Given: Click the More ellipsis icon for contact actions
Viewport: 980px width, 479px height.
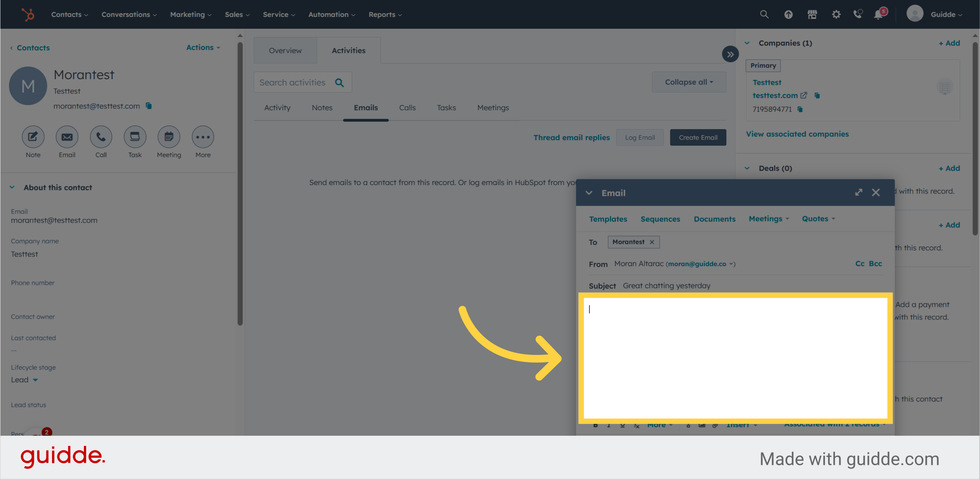Looking at the screenshot, I should click(203, 137).
